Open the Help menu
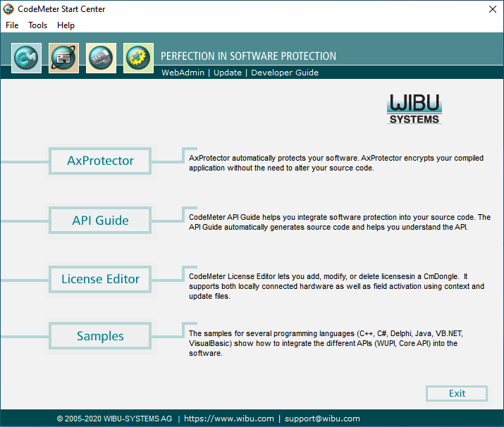 (66, 25)
